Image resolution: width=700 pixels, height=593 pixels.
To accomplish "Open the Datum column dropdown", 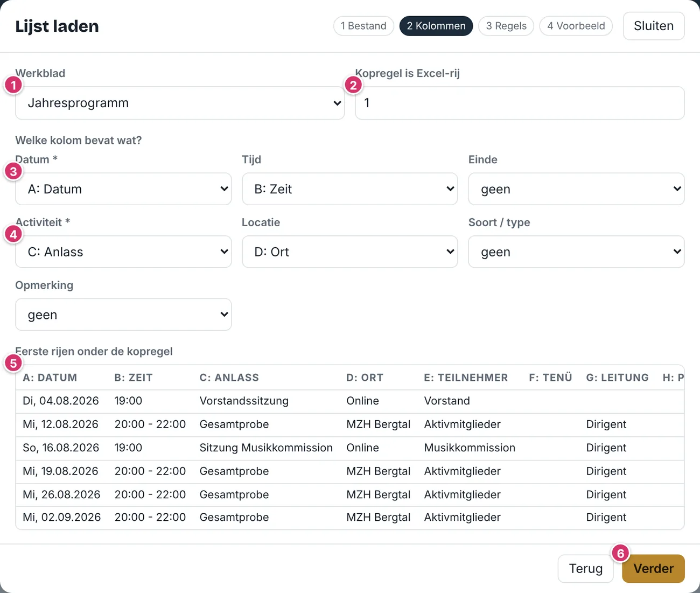I will tap(123, 189).
